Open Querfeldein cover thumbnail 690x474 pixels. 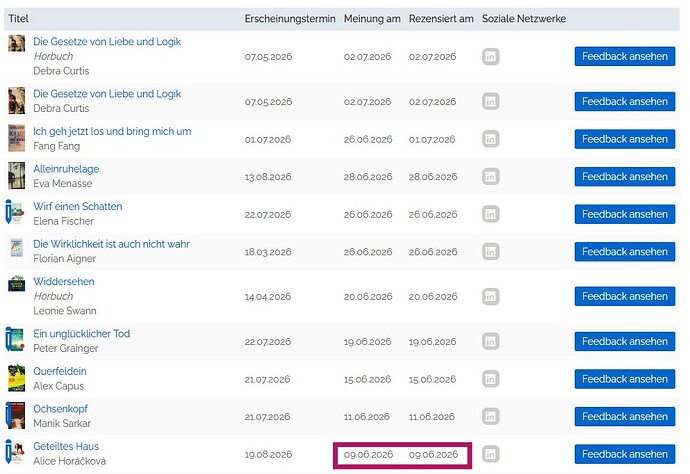(x=16, y=378)
